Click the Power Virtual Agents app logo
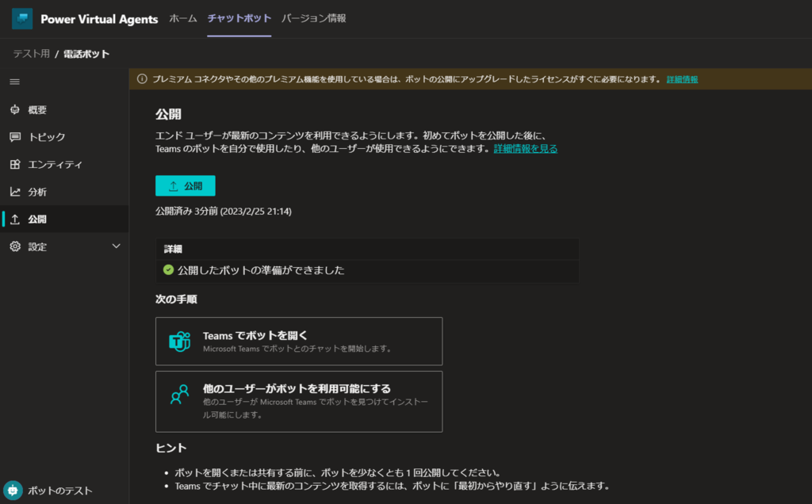The width and height of the screenshot is (812, 504). tap(22, 19)
